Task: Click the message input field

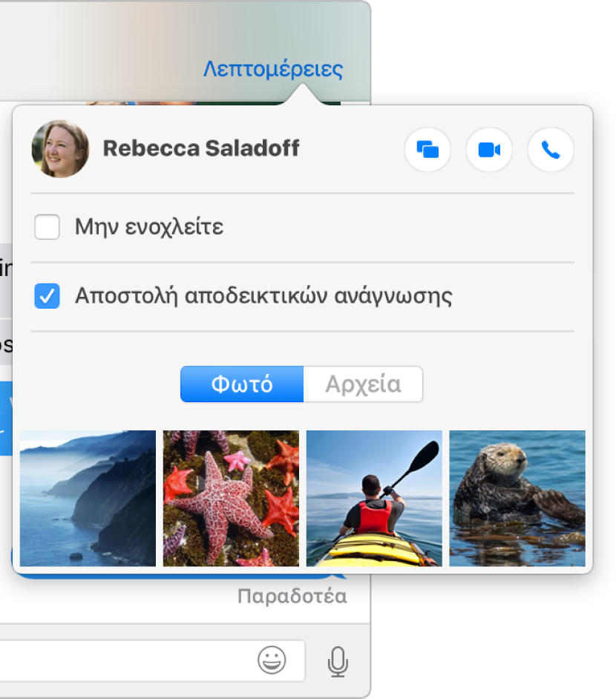Action: 151,660
